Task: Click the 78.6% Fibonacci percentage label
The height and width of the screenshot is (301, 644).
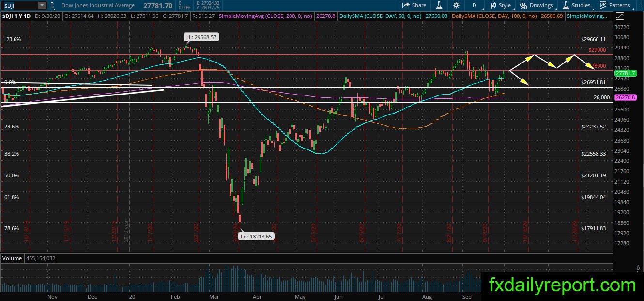Action: 12,228
